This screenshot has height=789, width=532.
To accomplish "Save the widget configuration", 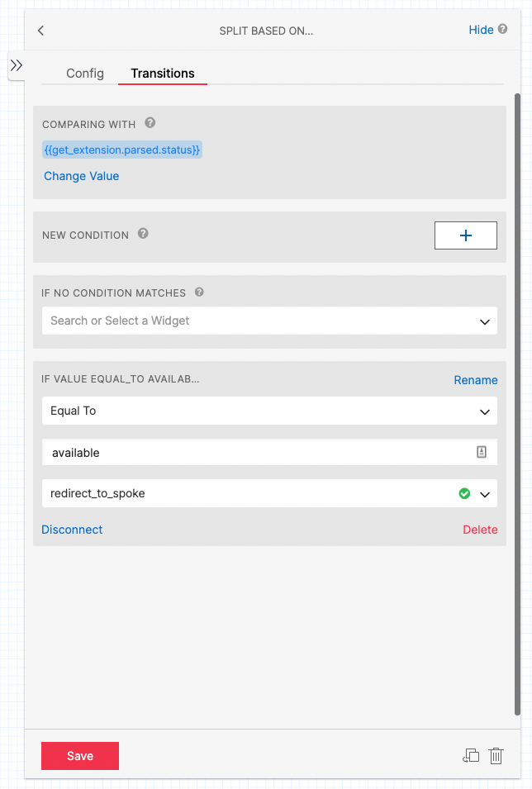I will tap(79, 755).
